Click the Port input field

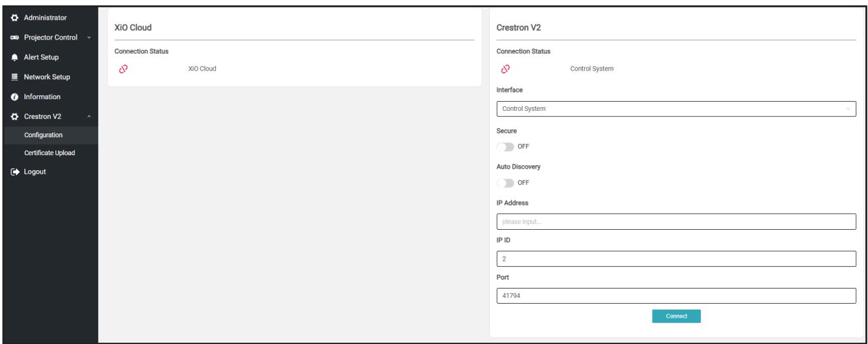coord(675,296)
